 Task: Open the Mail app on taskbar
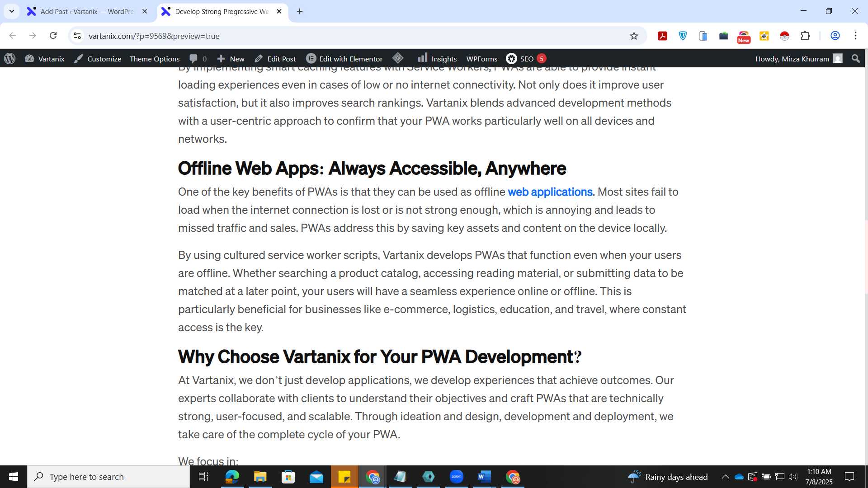[x=316, y=477]
